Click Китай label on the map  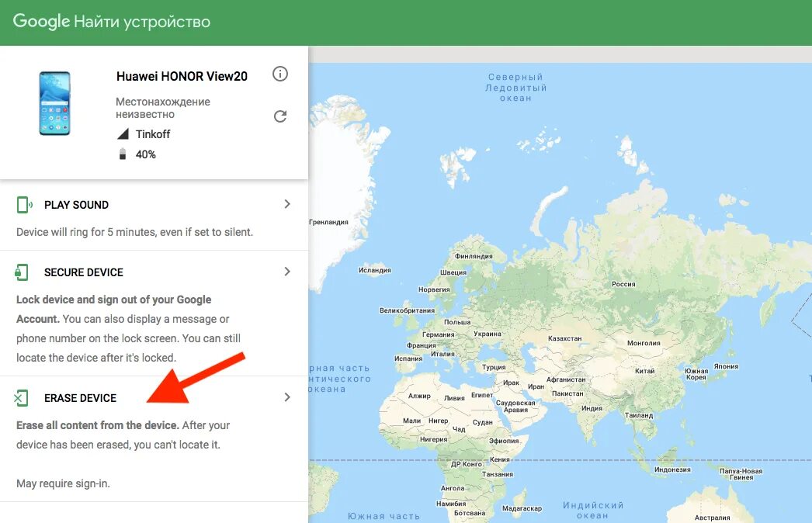point(645,371)
